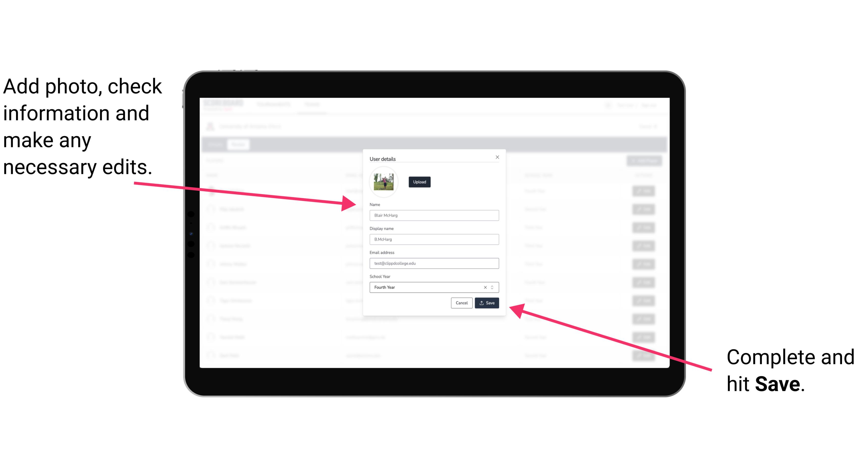Select Fourth Year from School Year dropdown
The height and width of the screenshot is (467, 868).
pos(433,286)
